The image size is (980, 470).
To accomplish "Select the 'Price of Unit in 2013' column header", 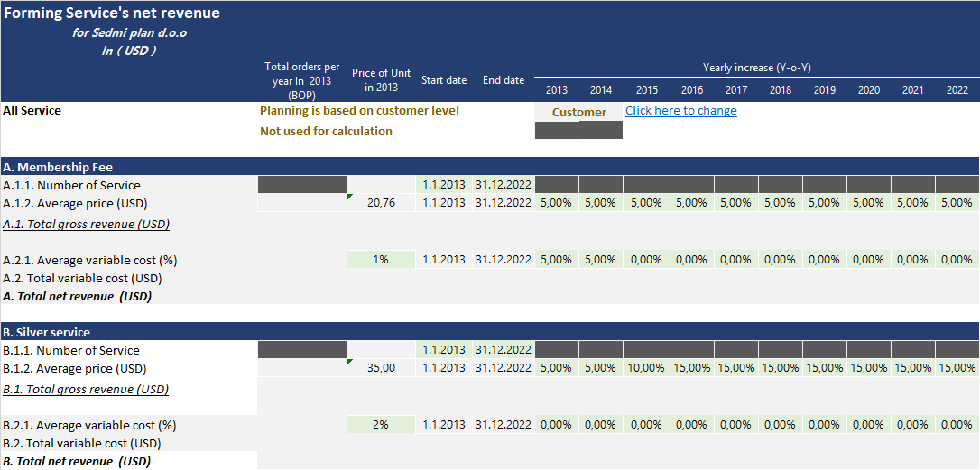I will [382, 80].
